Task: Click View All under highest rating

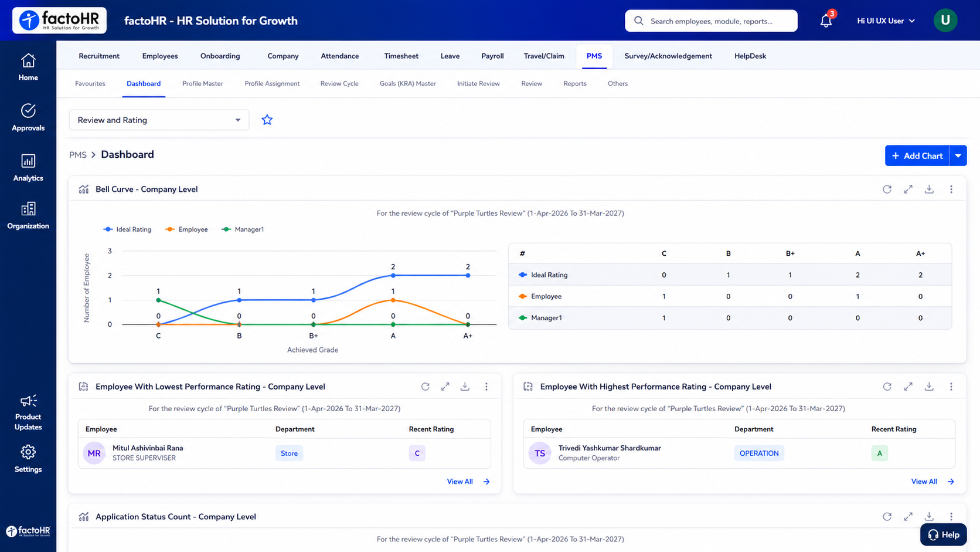Action: (x=933, y=482)
